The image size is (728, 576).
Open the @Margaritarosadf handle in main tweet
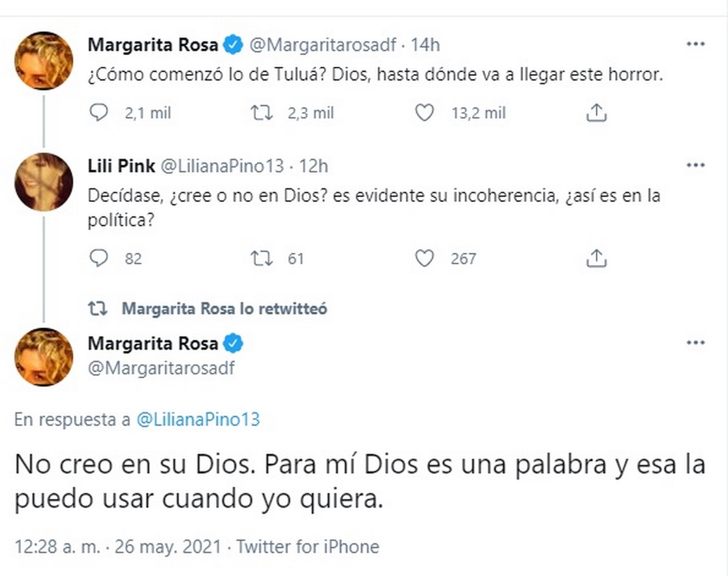pos(161,368)
